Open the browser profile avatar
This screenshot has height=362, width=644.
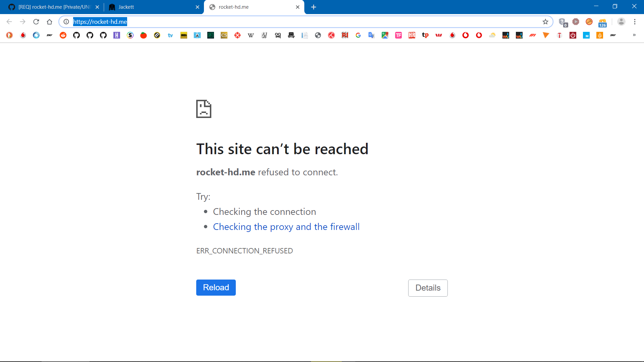[621, 21]
